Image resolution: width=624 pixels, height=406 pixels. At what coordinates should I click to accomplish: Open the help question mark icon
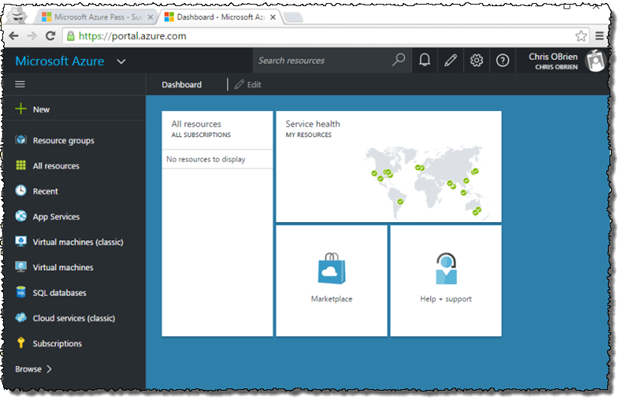503,61
